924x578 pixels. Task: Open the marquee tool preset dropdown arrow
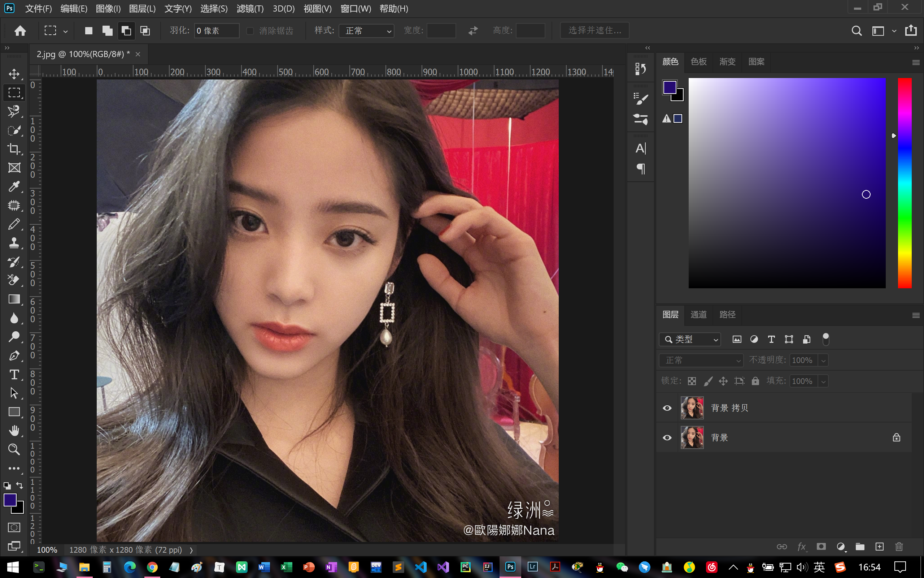pyautogui.click(x=66, y=31)
